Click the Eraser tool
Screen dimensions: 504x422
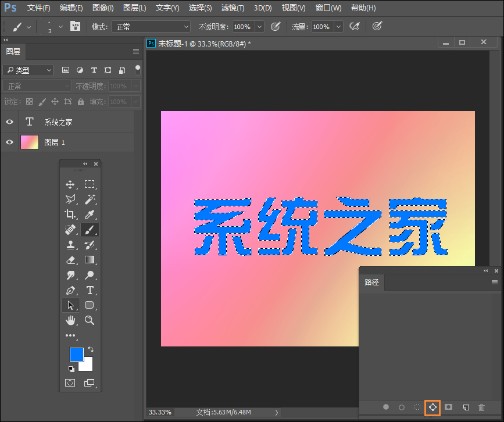(x=70, y=259)
